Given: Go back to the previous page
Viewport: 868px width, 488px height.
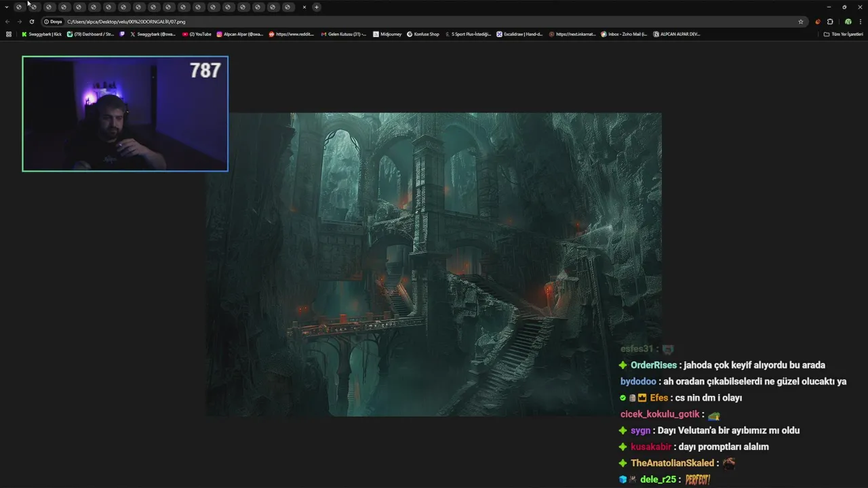Looking at the screenshot, I should [7, 22].
